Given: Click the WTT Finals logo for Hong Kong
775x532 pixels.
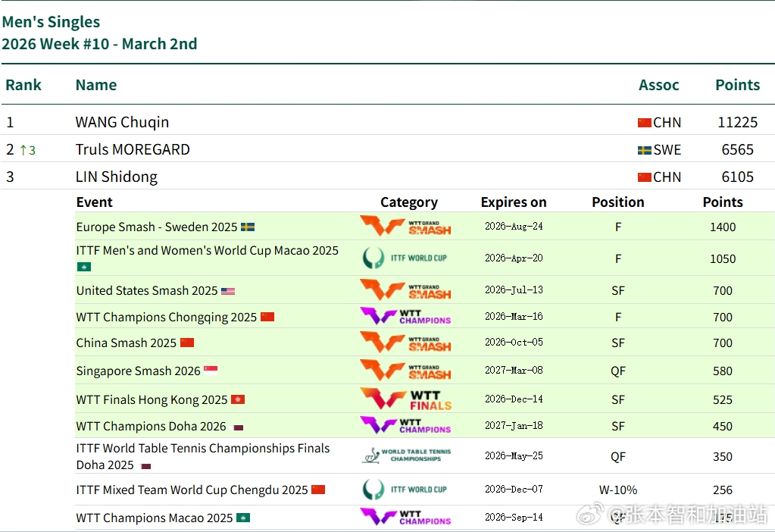Looking at the screenshot, I should [x=405, y=399].
